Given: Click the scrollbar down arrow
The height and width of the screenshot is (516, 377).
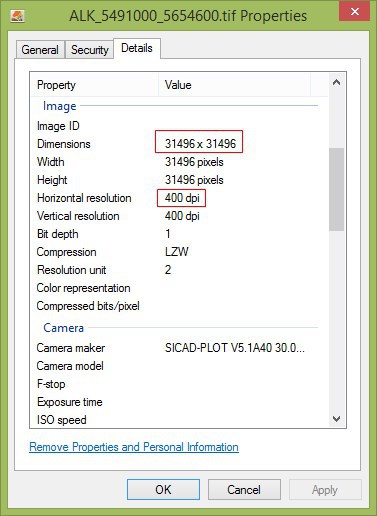Looking at the screenshot, I should click(336, 419).
